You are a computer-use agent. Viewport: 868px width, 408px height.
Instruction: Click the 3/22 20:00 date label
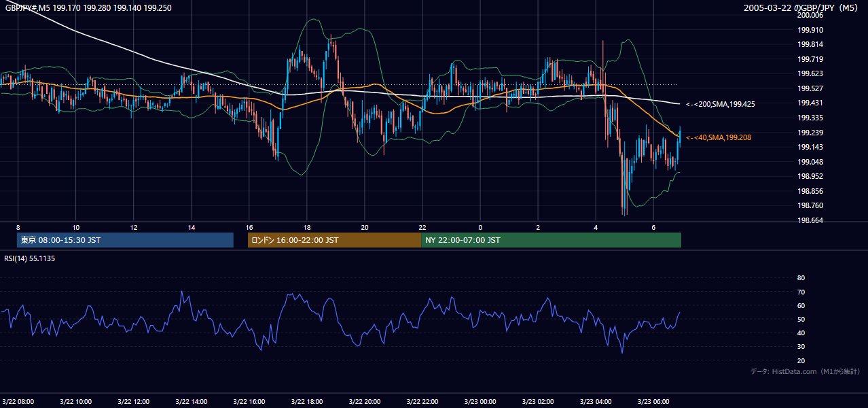[365, 401]
